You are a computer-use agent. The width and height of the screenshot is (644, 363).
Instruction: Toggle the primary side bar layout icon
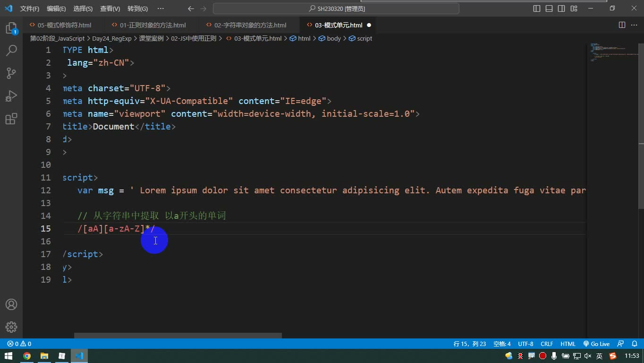point(537,9)
